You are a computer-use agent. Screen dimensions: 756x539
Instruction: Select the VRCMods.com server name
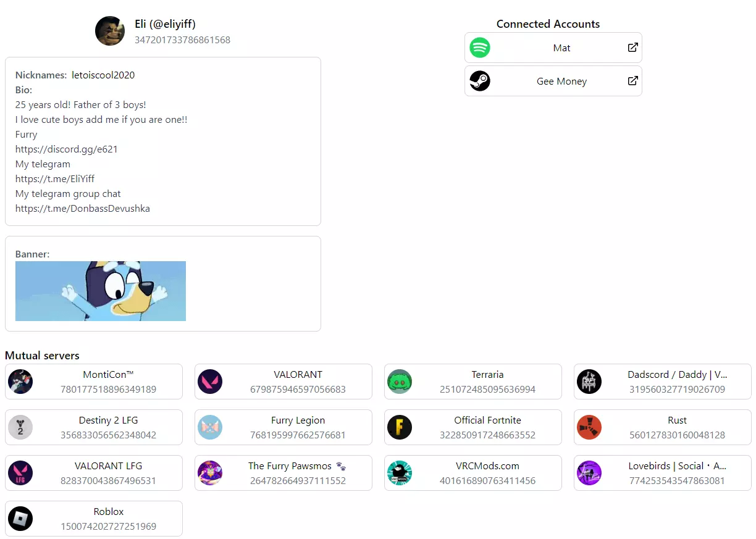pos(487,466)
